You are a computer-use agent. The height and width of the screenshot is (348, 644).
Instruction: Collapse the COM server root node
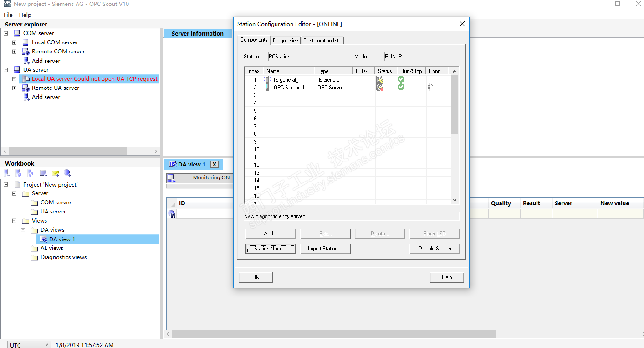(5, 33)
